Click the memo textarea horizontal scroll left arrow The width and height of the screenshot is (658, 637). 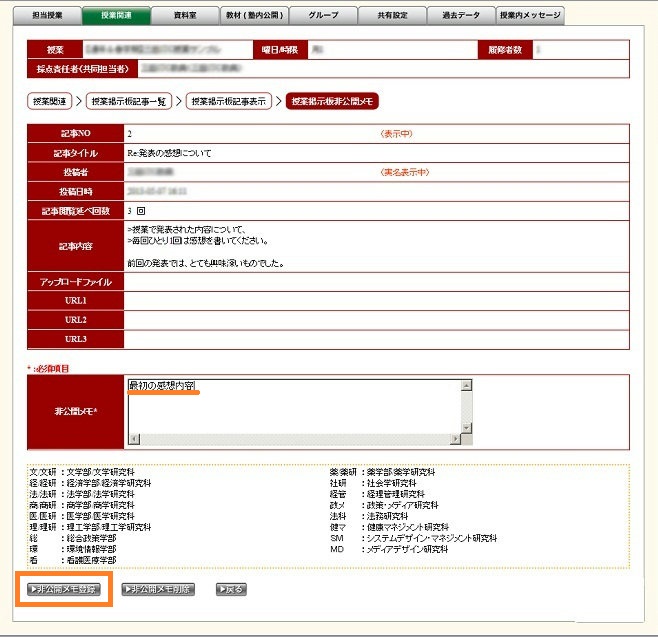click(133, 439)
